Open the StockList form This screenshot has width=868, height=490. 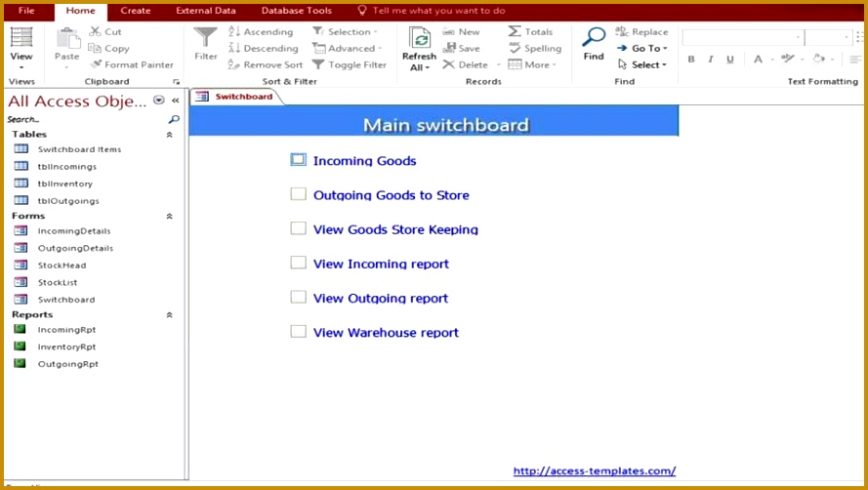tap(58, 283)
